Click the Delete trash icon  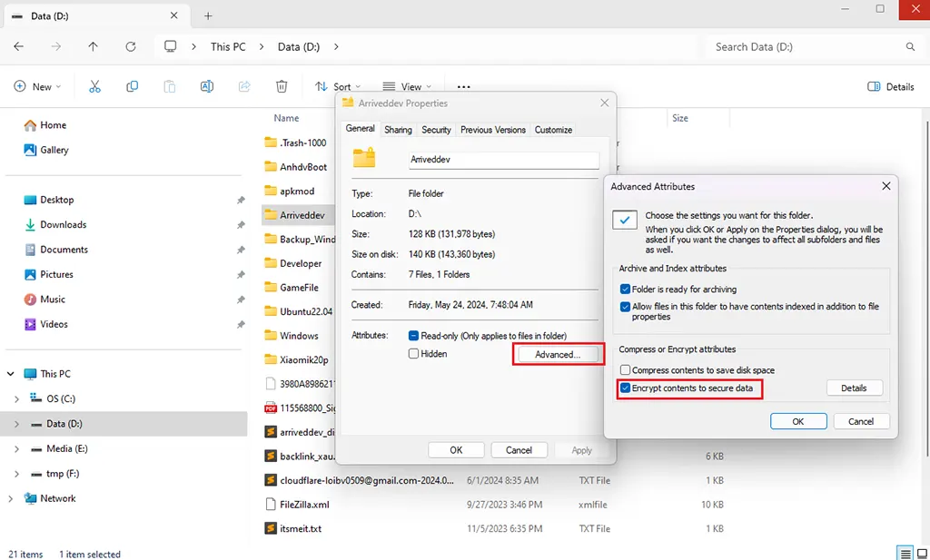(282, 86)
